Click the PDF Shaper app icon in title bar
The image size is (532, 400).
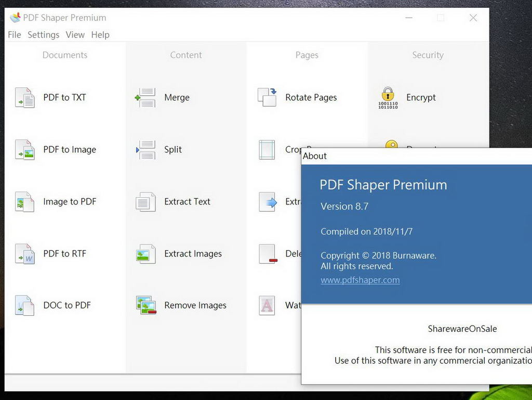15,18
